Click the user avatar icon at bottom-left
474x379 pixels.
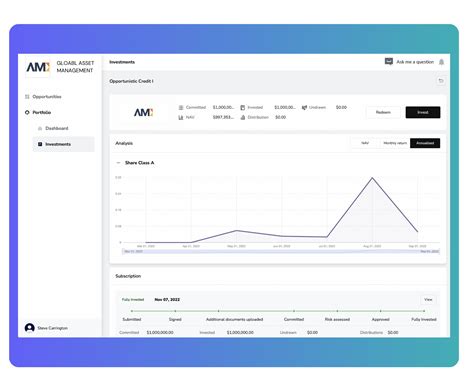30,328
